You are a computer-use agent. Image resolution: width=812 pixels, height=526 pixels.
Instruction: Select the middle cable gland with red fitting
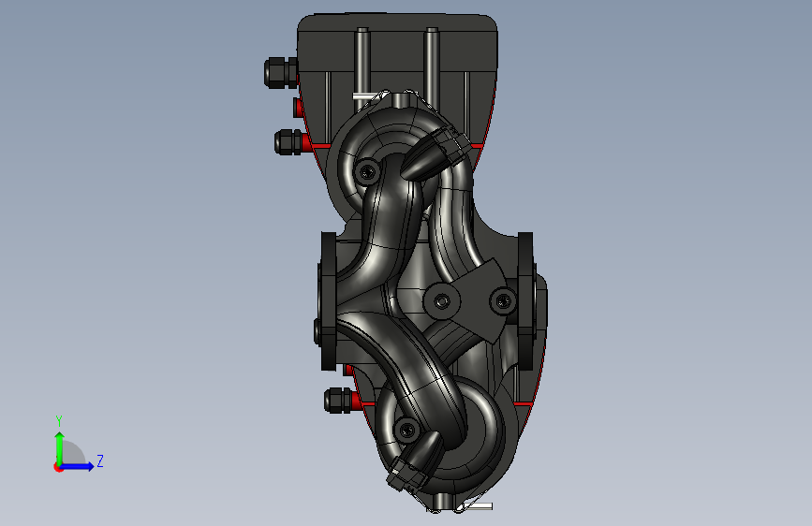(294, 142)
